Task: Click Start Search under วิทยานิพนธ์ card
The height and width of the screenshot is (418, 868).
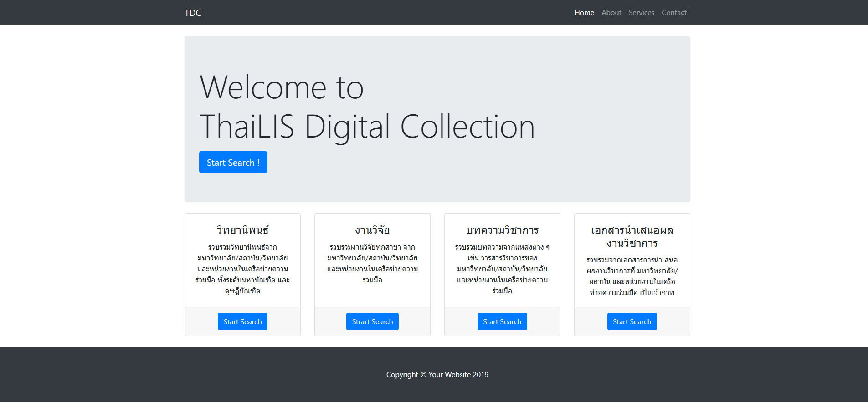Action: pos(242,321)
